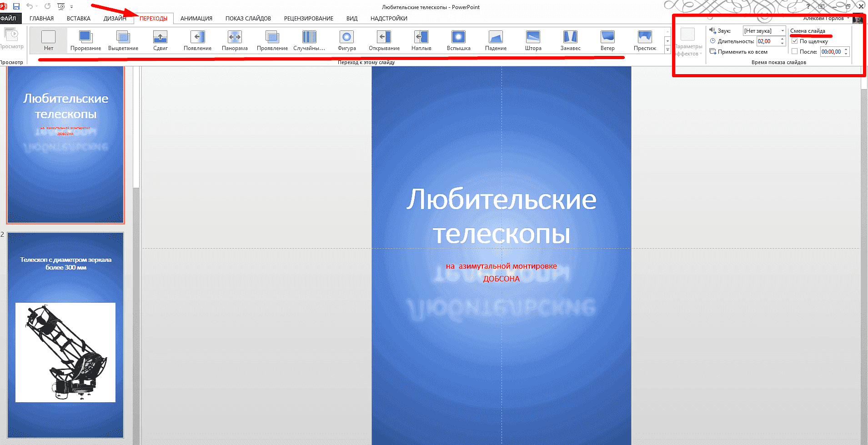Select the Ветер transition effect
Viewport: 868px width, 445px height.
click(x=607, y=40)
